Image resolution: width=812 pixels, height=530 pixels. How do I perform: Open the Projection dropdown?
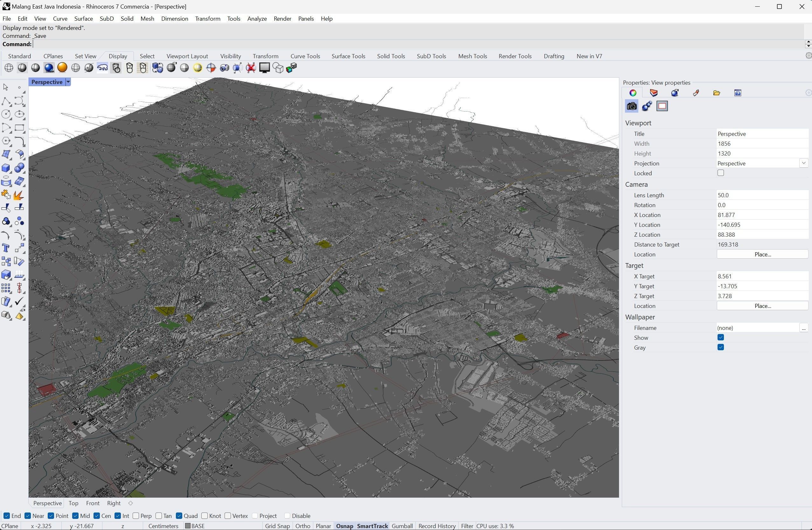[803, 163]
